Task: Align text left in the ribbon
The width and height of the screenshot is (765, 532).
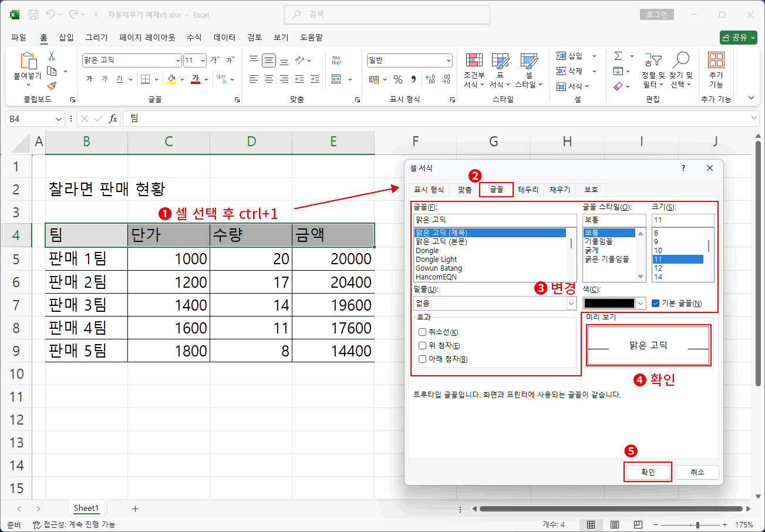Action: [254, 79]
